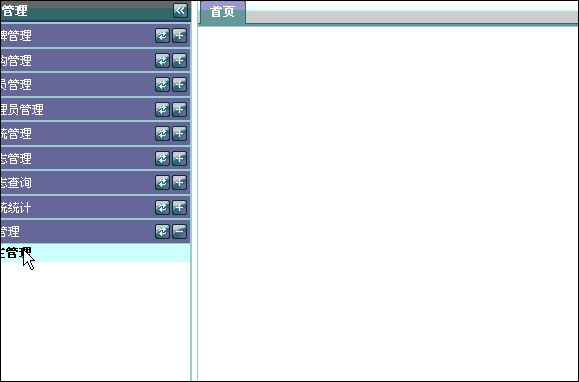Screen dimensions: 579x382
Task: Open the highlighted 管理 submenu item
Action: coord(95,253)
